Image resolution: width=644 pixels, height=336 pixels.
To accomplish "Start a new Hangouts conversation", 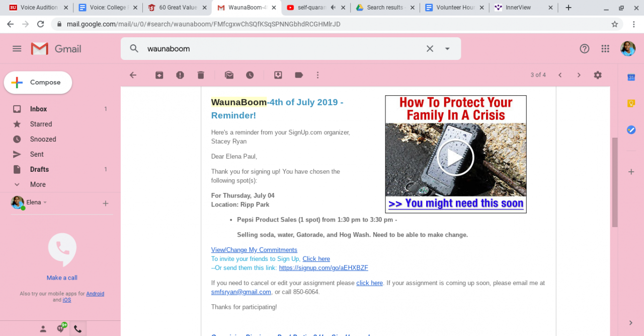I will 106,204.
